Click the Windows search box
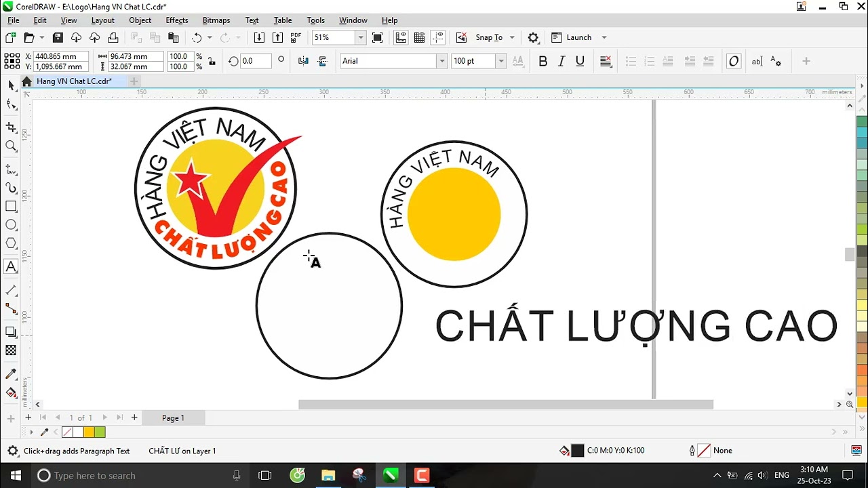Screen dimensions: 868x488 (140, 475)
